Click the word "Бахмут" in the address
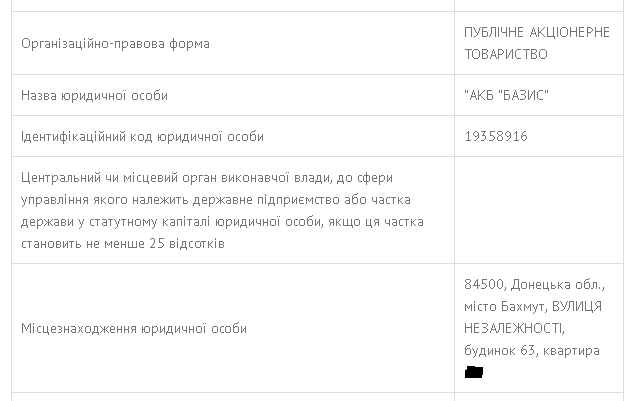The width and height of the screenshot is (635, 401). [521, 306]
